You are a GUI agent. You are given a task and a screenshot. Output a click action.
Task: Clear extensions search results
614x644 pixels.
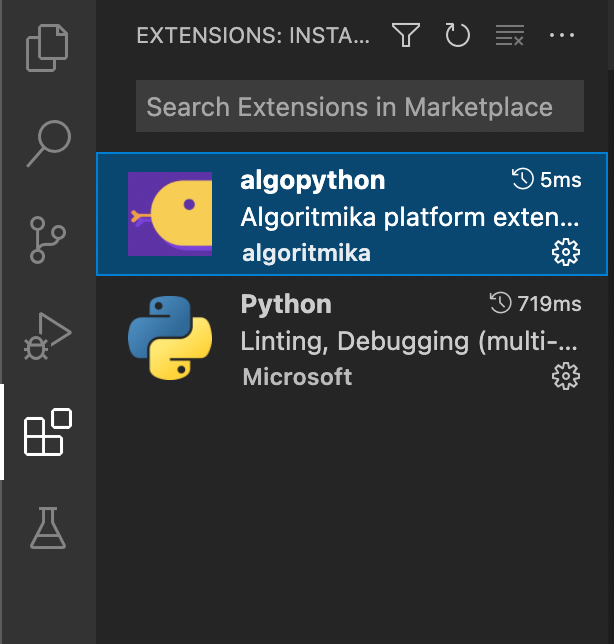(510, 36)
